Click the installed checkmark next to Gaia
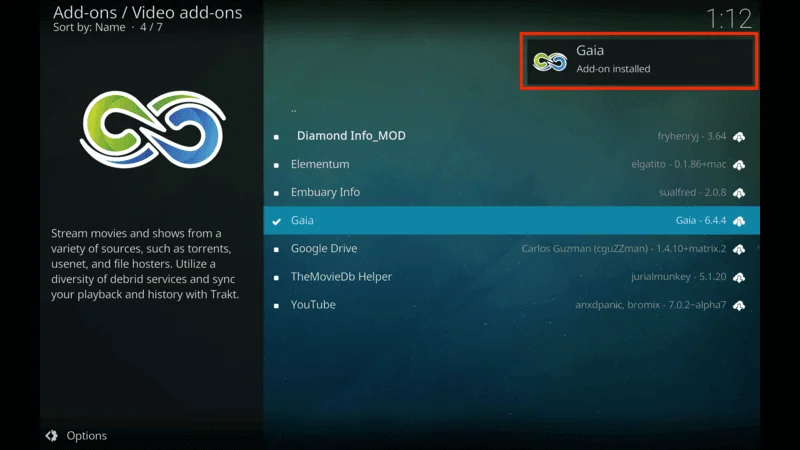 point(277,221)
